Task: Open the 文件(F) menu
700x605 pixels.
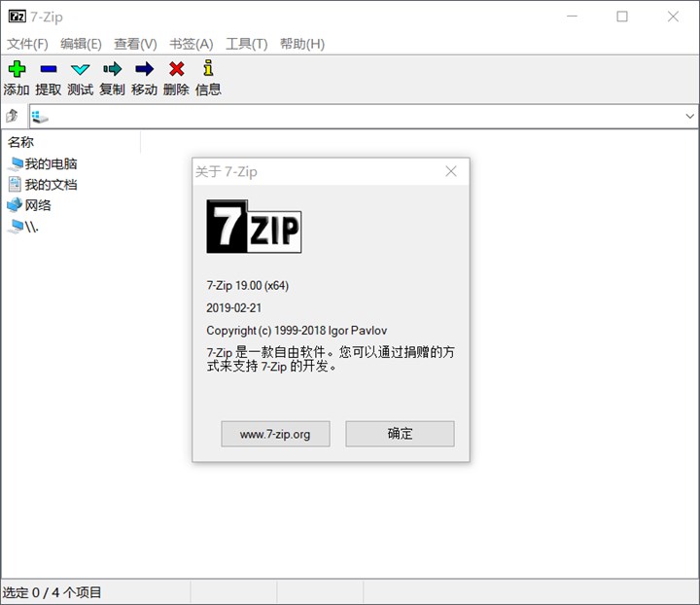Action: click(x=27, y=44)
